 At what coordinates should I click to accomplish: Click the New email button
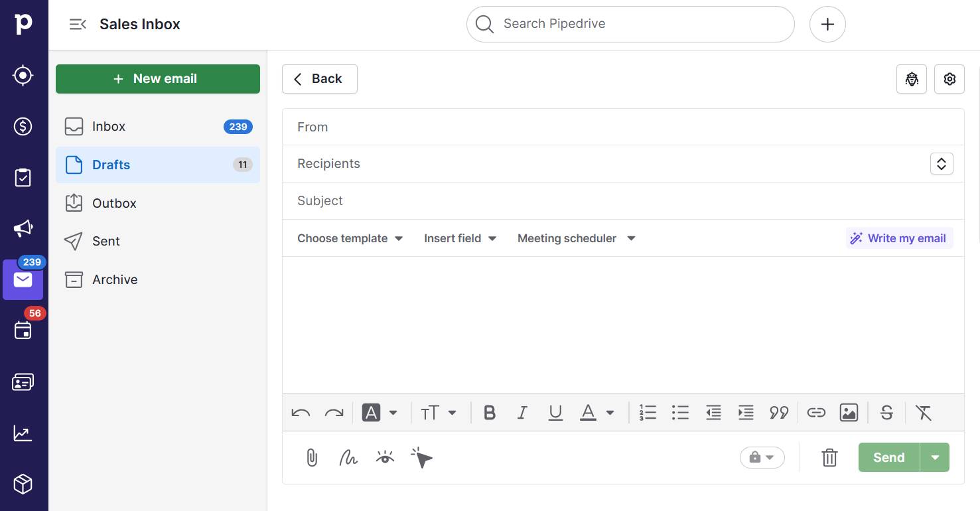pyautogui.click(x=157, y=78)
